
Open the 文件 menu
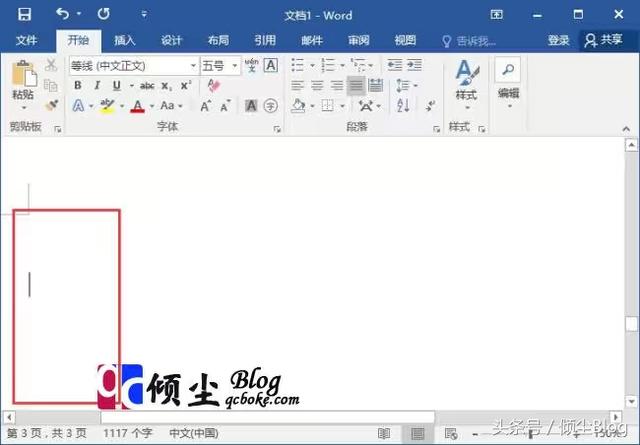[x=27, y=40]
